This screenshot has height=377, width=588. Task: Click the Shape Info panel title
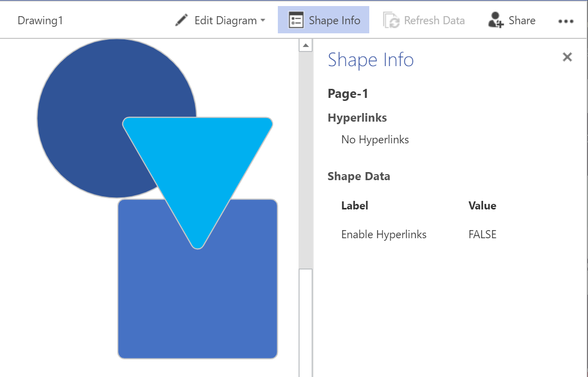pyautogui.click(x=370, y=60)
